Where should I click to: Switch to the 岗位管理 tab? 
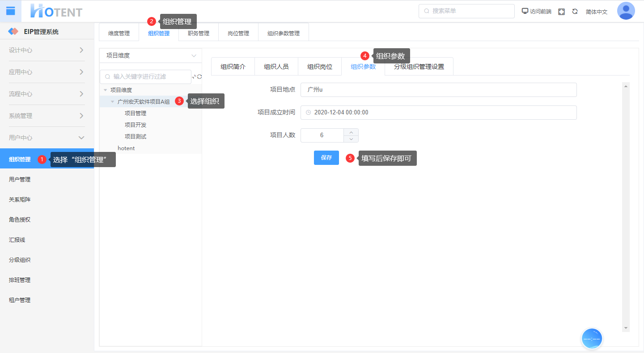[238, 34]
